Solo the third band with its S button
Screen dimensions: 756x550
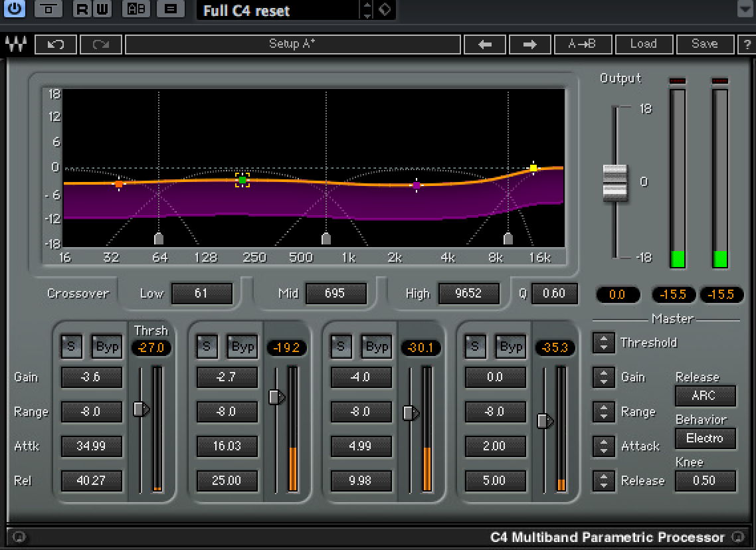tap(340, 346)
